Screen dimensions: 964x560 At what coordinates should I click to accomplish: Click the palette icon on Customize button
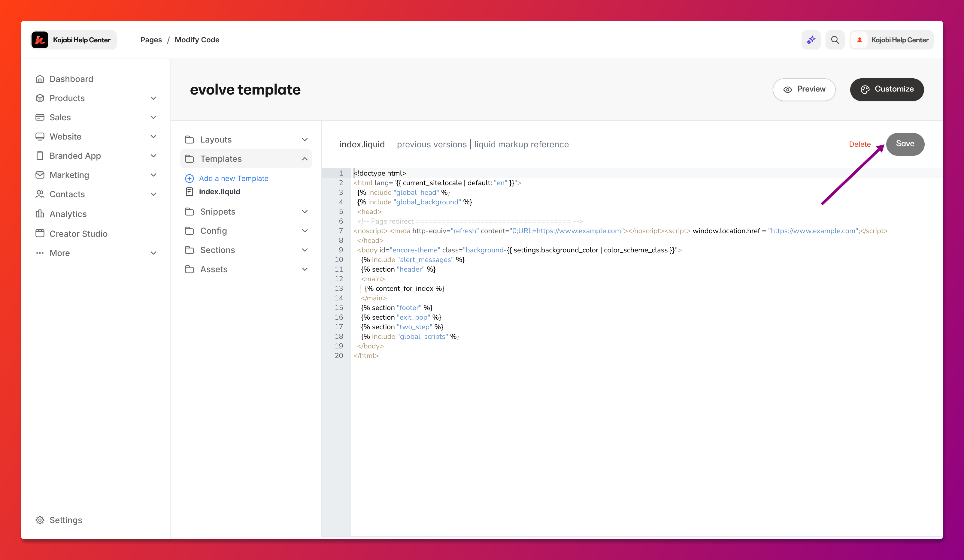(x=865, y=89)
